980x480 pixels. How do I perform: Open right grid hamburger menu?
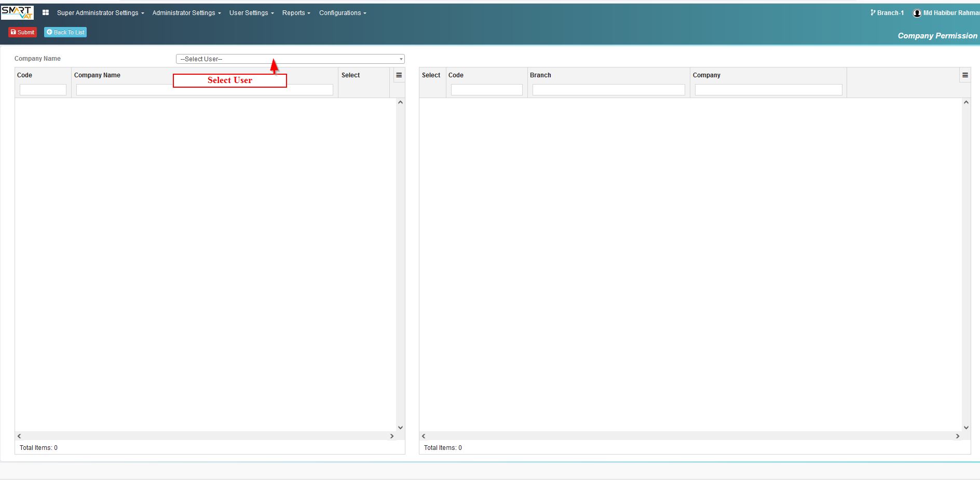(965, 75)
